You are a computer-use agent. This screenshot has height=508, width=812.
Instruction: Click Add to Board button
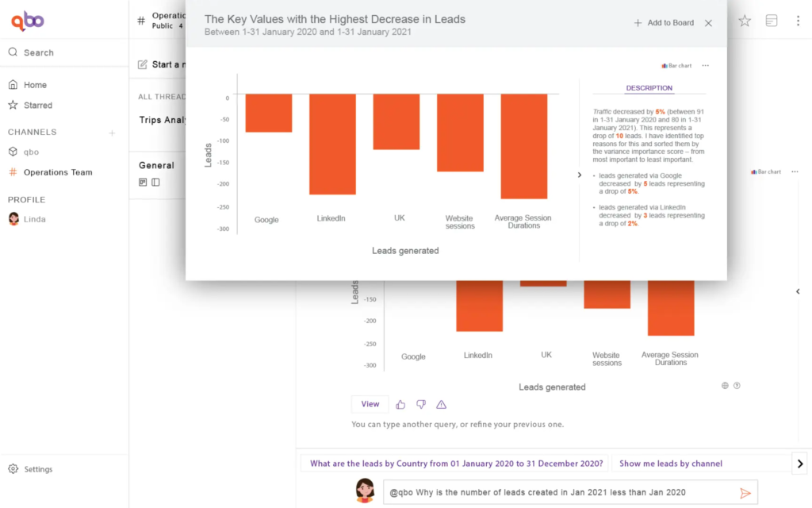[x=664, y=23]
